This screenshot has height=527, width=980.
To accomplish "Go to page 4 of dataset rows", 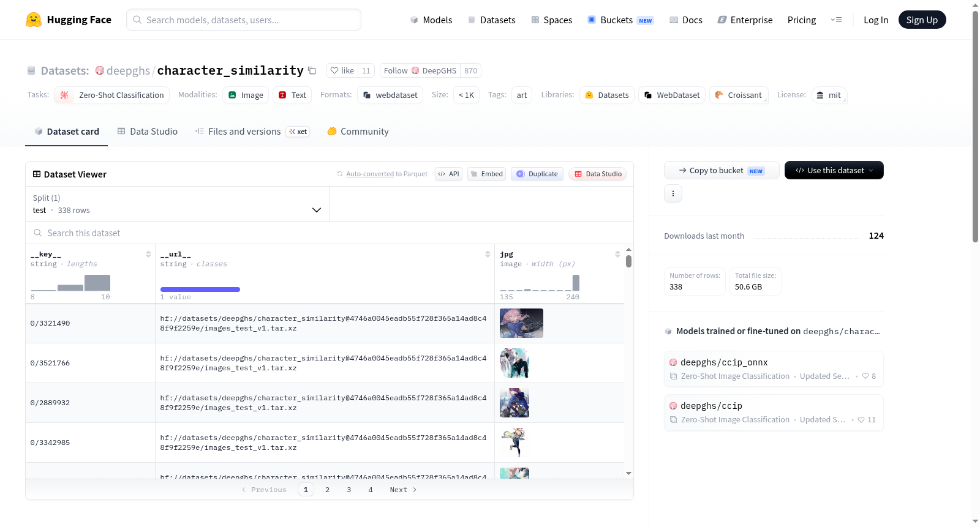I will point(371,490).
